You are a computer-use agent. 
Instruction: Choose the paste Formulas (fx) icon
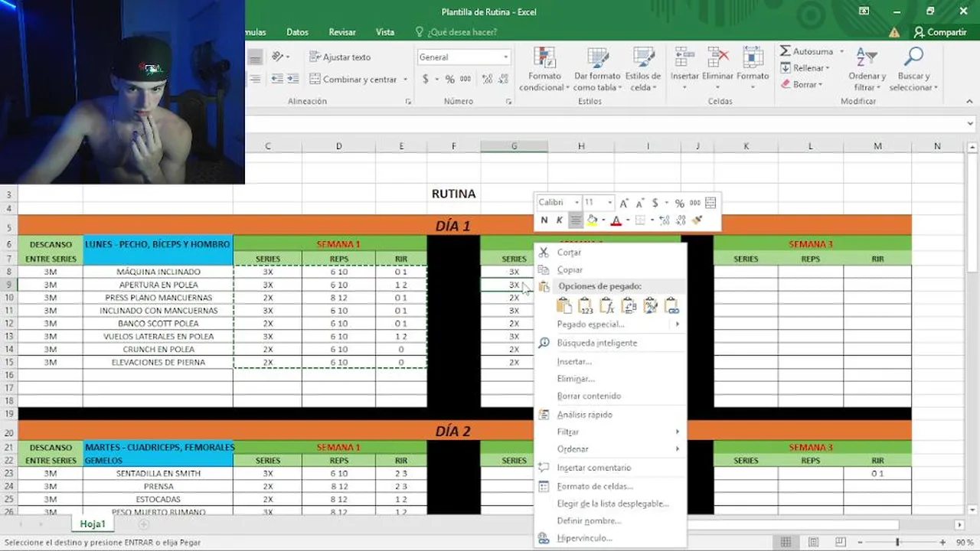pyautogui.click(x=607, y=306)
